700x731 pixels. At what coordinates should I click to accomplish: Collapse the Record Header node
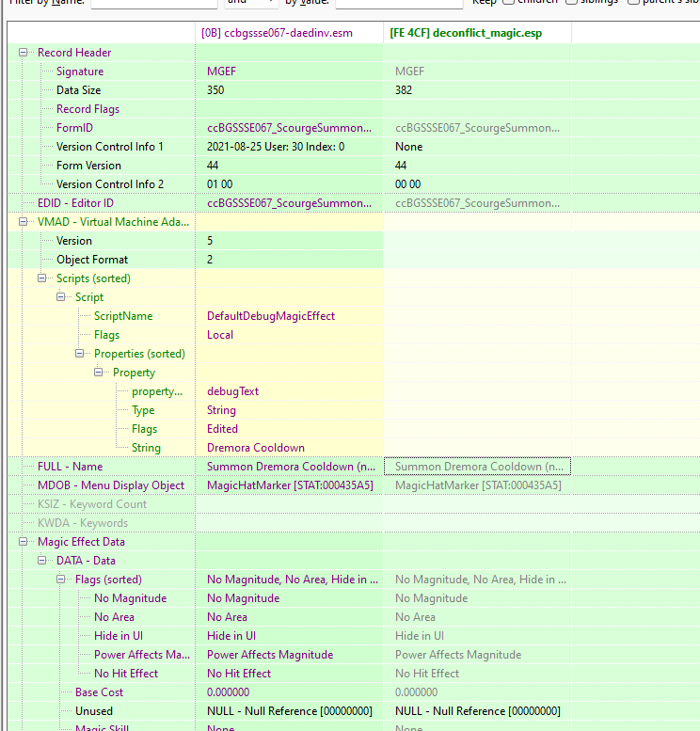[x=23, y=53]
